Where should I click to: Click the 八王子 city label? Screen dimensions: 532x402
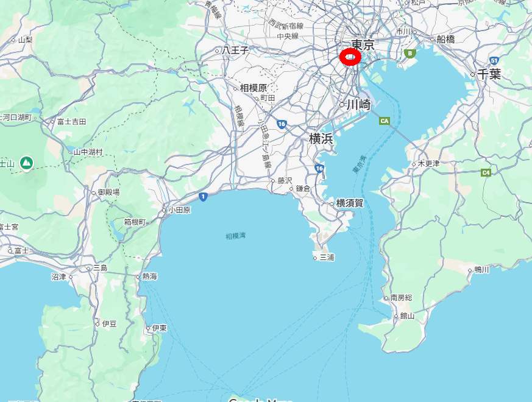pos(235,51)
